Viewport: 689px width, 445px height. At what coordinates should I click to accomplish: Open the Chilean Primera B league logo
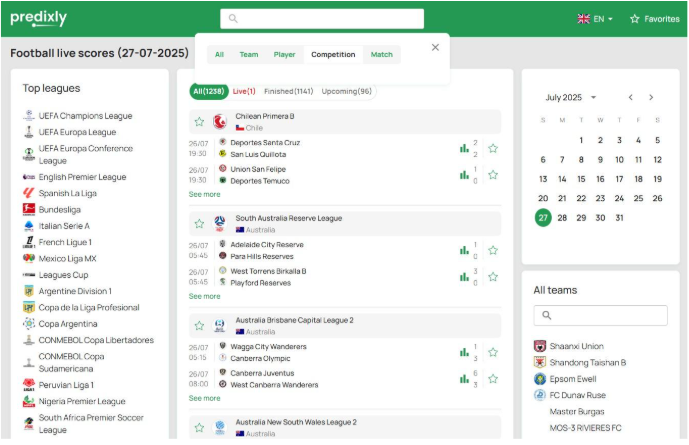[220, 122]
